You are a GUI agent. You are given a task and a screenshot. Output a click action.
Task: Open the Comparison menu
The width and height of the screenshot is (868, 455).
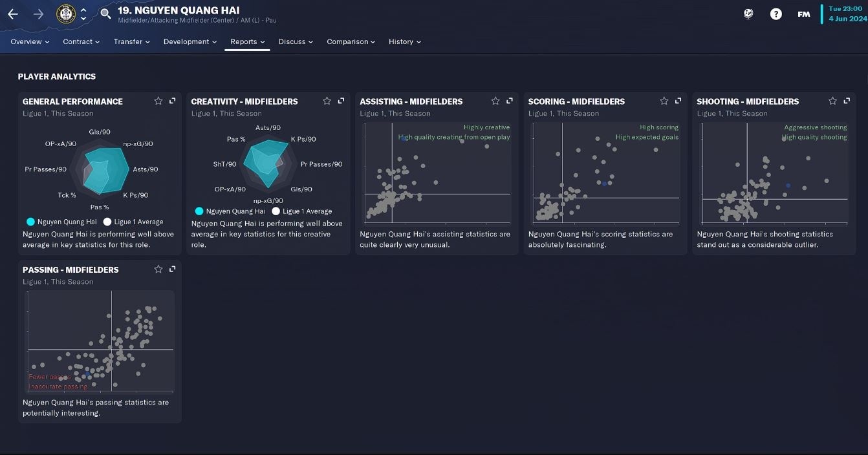click(351, 41)
